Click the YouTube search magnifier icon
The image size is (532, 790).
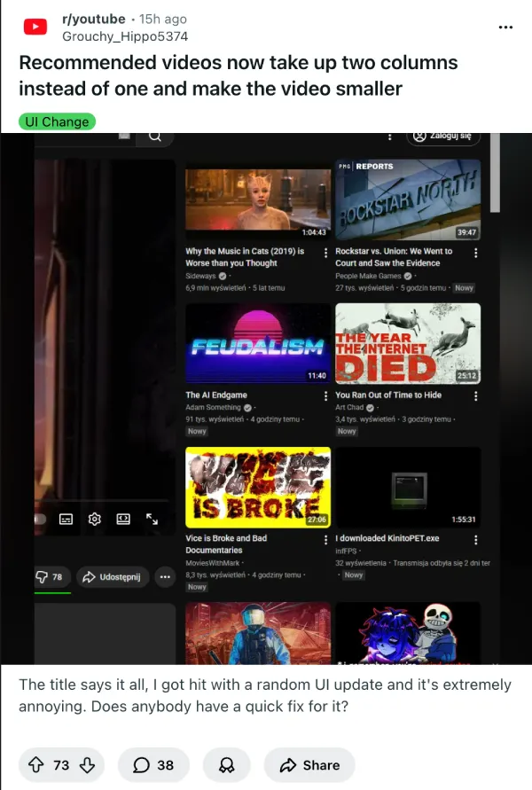(x=155, y=137)
